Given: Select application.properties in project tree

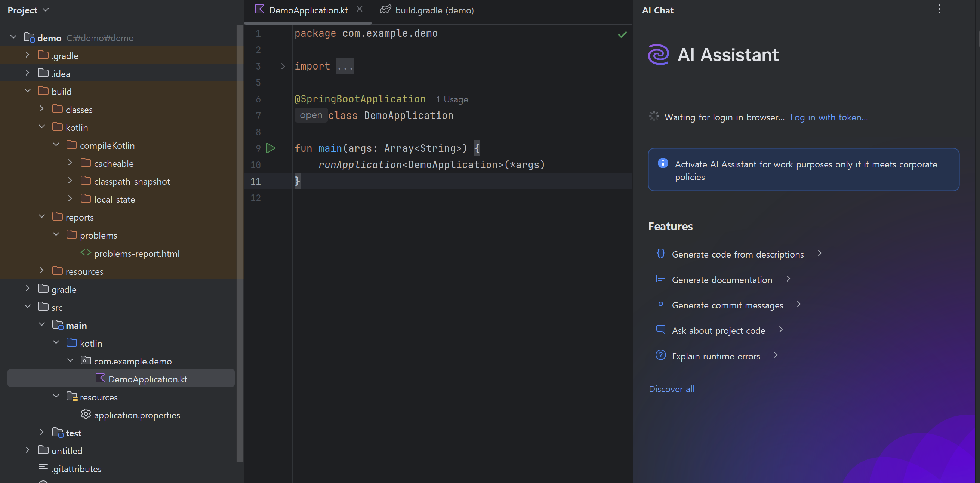Looking at the screenshot, I should click(x=137, y=415).
